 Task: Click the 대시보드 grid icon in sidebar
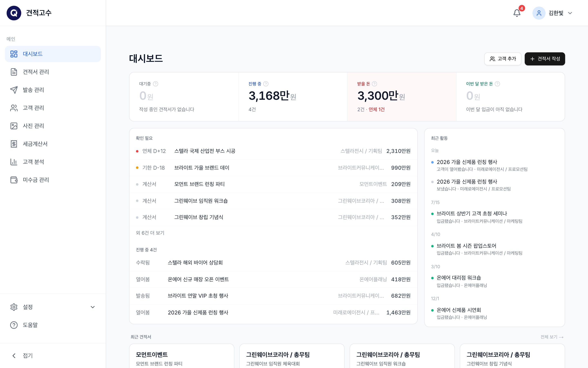click(14, 54)
